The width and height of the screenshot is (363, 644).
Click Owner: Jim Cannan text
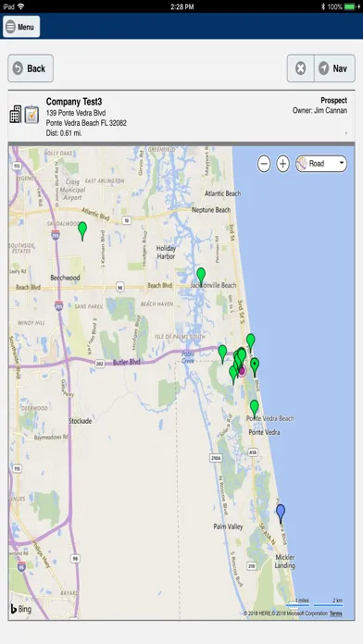[x=319, y=110]
